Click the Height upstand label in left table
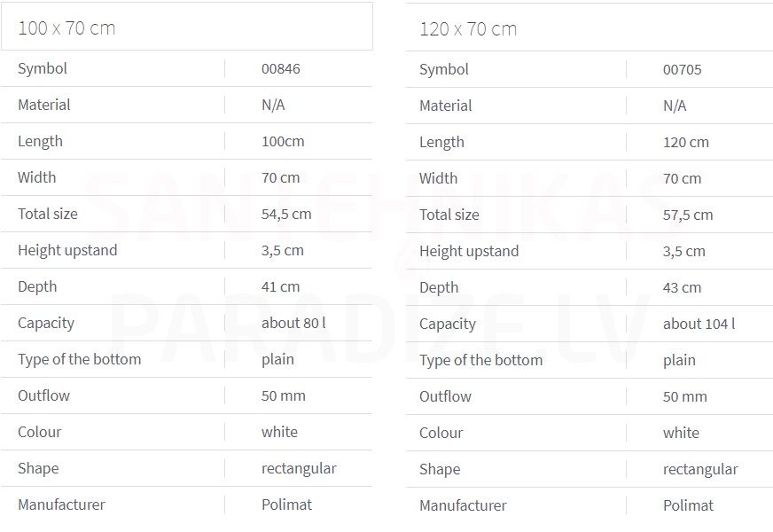 tap(67, 250)
